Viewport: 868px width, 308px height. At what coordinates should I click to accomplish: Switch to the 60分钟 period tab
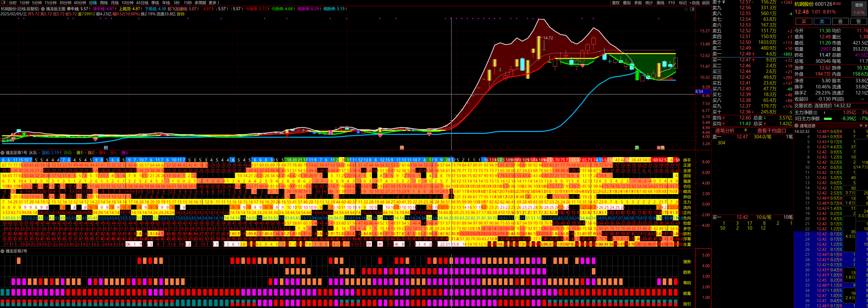pos(80,3)
